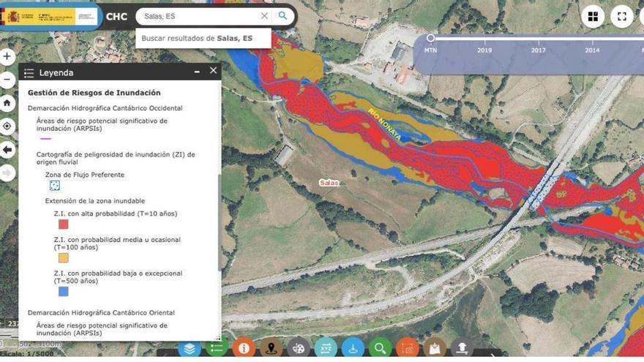Image resolution: width=644 pixels, height=362 pixels.
Task: Select year 2014 on the timeline
Action: 592,50
